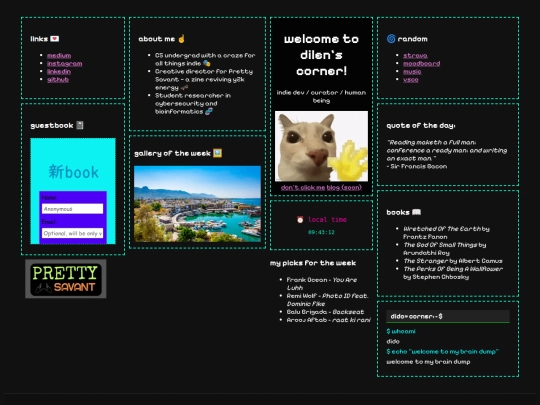
Task: Visit the linkedin link
Action: click(x=59, y=72)
